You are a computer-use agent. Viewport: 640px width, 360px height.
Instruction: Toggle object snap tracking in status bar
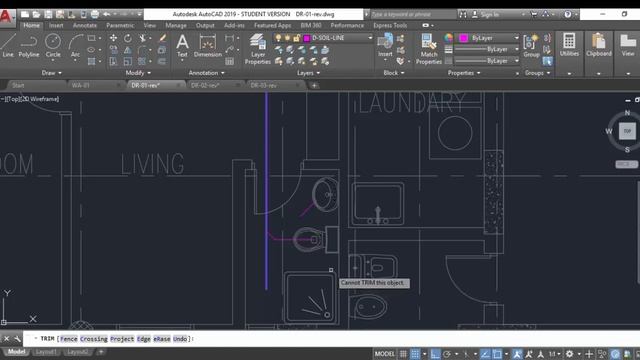pos(485,354)
